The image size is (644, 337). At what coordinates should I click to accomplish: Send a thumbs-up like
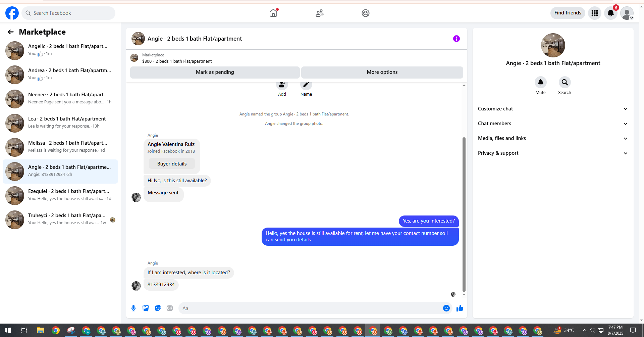[460, 308]
